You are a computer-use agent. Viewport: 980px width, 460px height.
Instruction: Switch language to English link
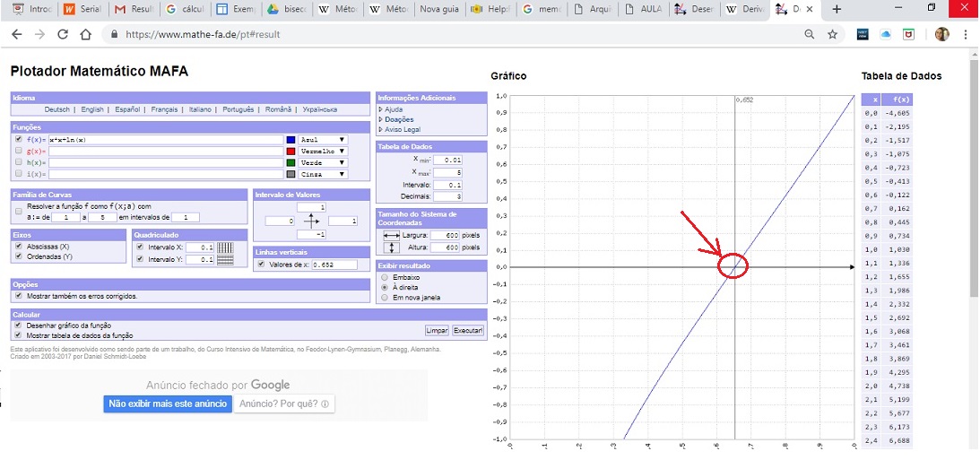(x=91, y=109)
